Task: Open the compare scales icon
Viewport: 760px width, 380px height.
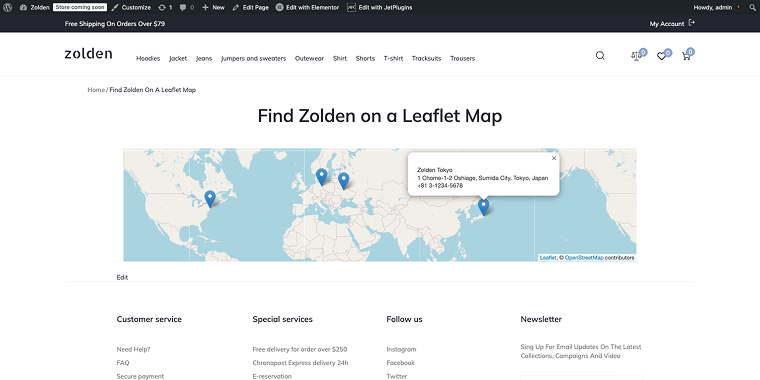Action: pyautogui.click(x=636, y=56)
